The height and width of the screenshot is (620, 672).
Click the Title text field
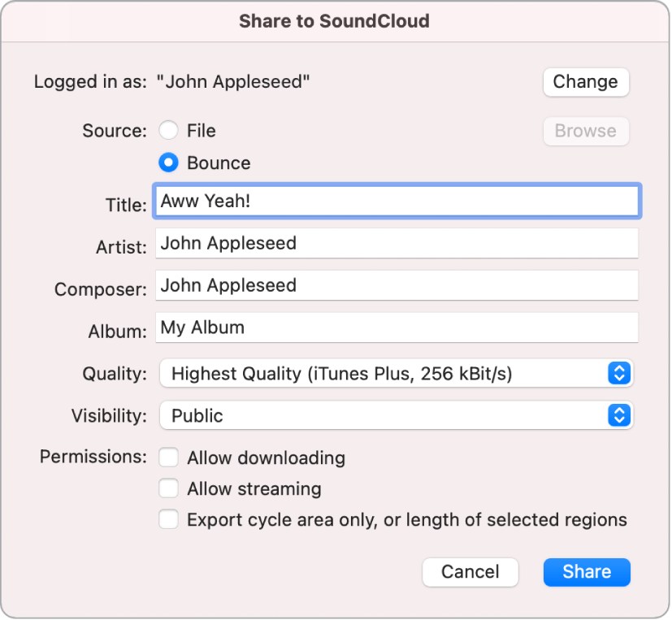396,201
